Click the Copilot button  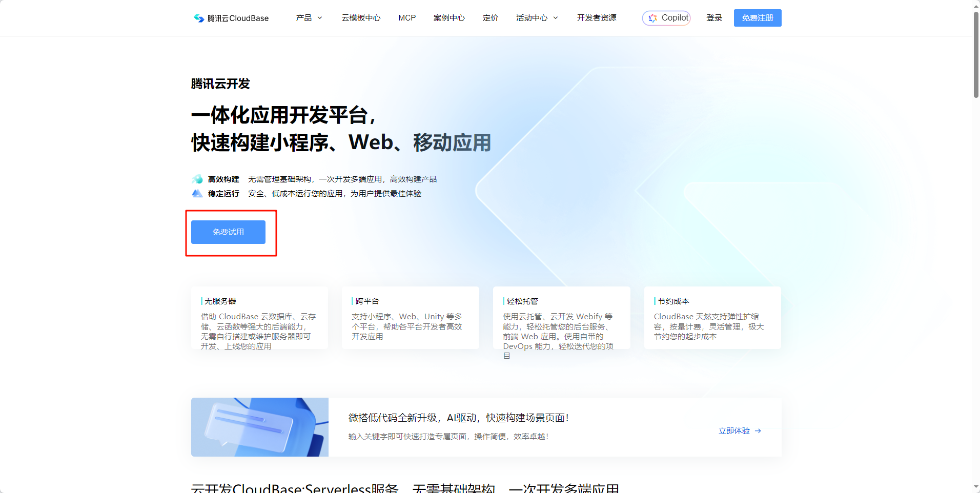666,18
